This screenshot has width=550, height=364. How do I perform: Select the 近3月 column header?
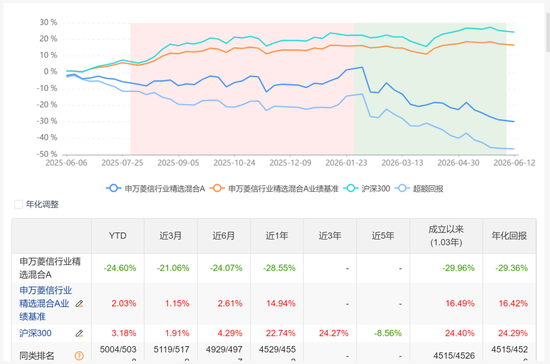point(171,236)
